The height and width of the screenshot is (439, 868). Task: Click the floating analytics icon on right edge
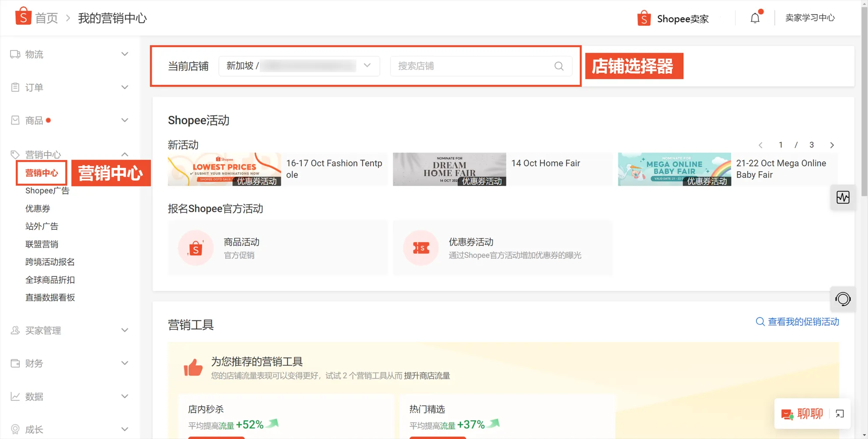pyautogui.click(x=844, y=197)
